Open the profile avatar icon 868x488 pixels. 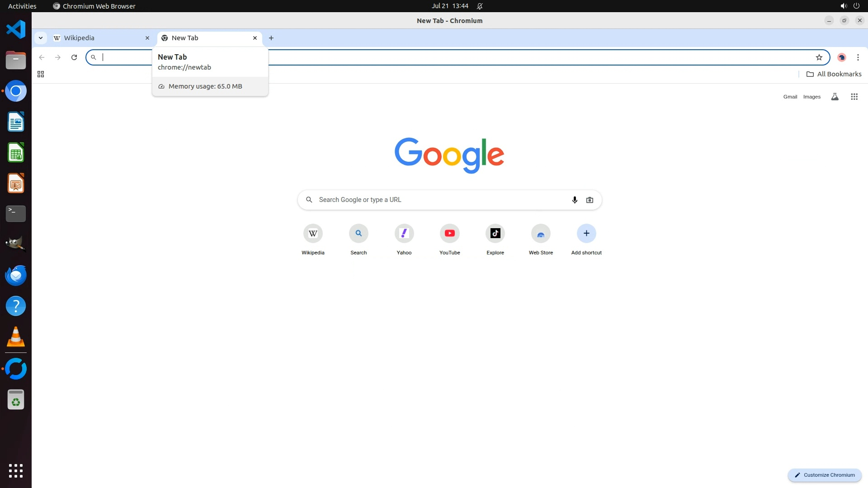[841, 57]
